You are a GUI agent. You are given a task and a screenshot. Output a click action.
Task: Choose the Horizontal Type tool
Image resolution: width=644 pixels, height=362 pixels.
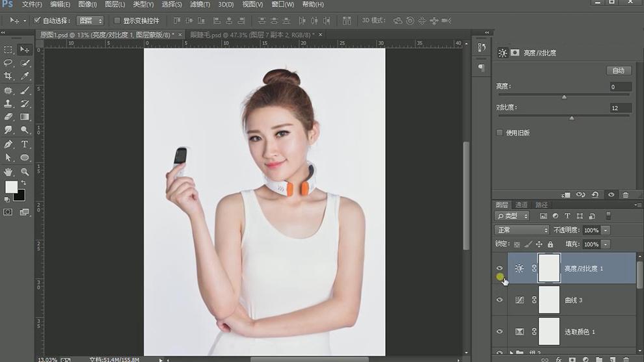(25, 144)
